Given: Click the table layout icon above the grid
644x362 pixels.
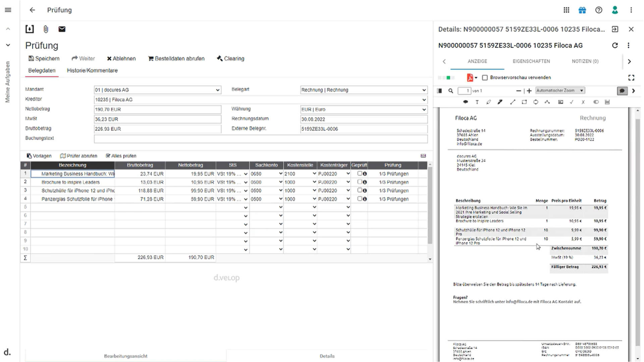Looking at the screenshot, I should [x=423, y=156].
